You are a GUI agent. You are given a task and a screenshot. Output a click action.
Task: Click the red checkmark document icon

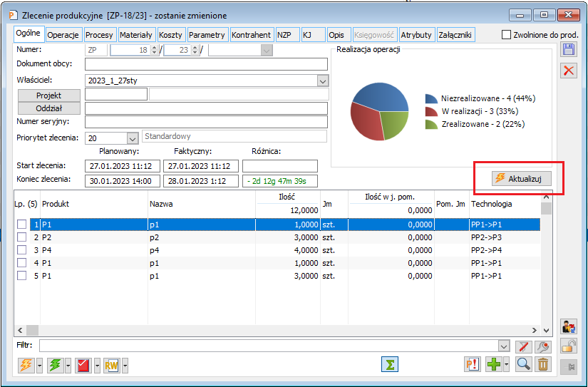(x=84, y=365)
